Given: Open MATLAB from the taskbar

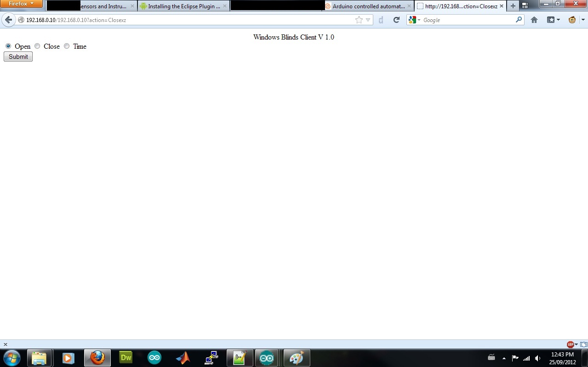Looking at the screenshot, I should coord(183,358).
